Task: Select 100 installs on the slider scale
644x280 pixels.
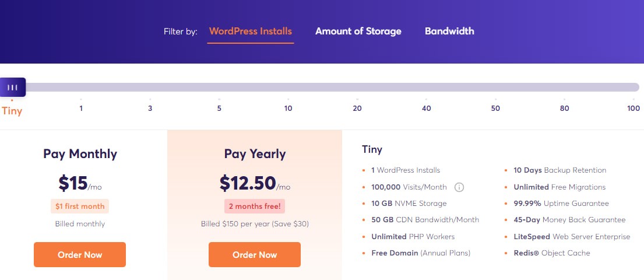Action: coord(634,108)
